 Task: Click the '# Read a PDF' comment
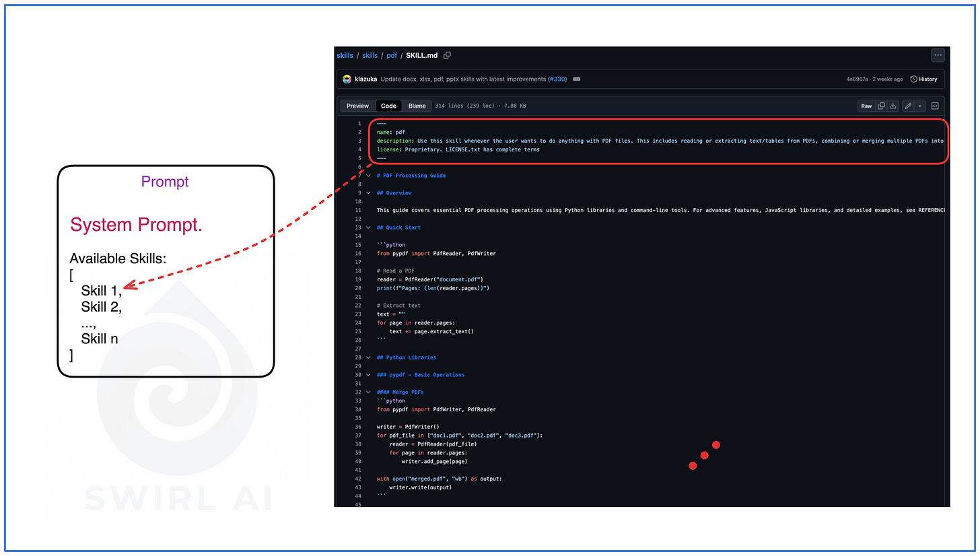point(396,271)
